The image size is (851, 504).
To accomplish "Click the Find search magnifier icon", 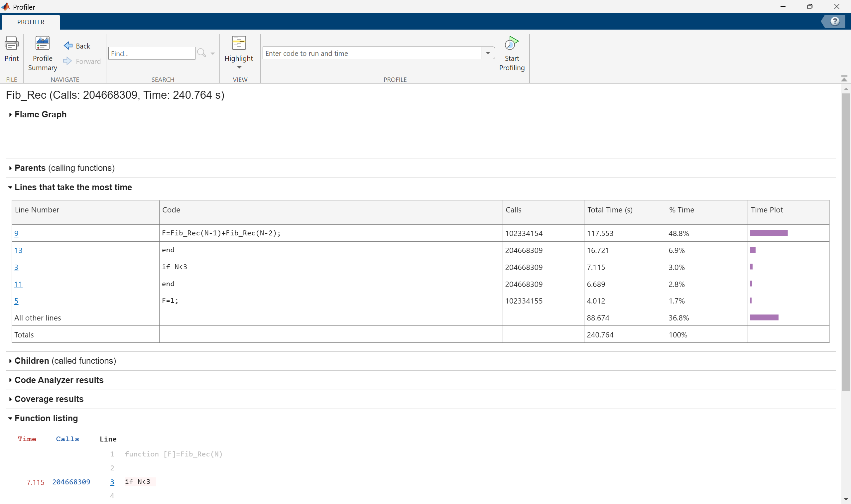I will [201, 53].
